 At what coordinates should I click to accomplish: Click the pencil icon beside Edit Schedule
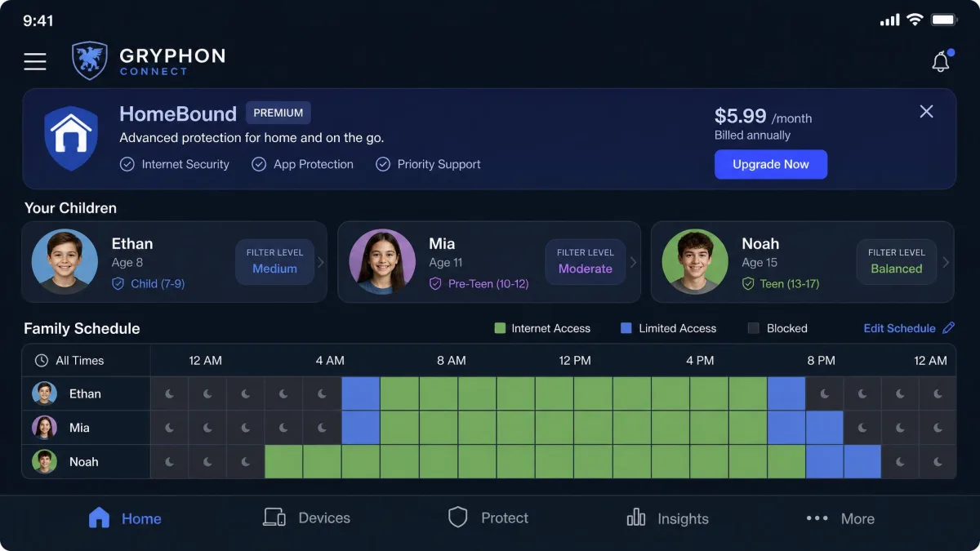[x=948, y=328]
